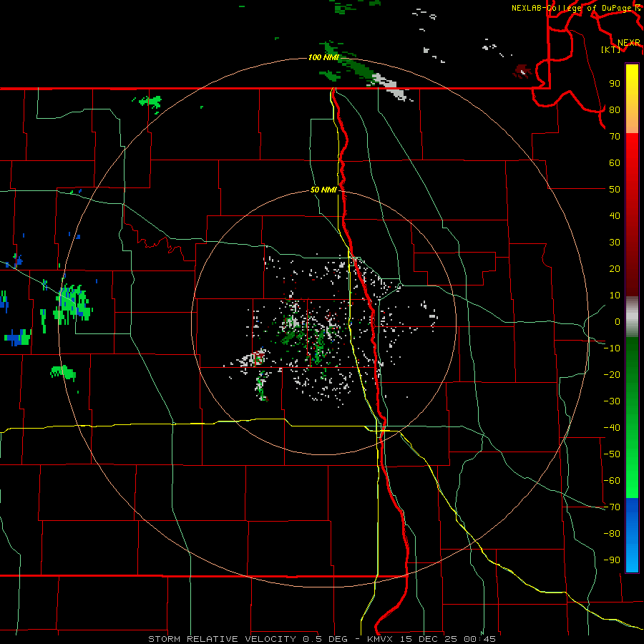Click the positive 20 scale value
The image size is (644, 644).
tap(615, 268)
